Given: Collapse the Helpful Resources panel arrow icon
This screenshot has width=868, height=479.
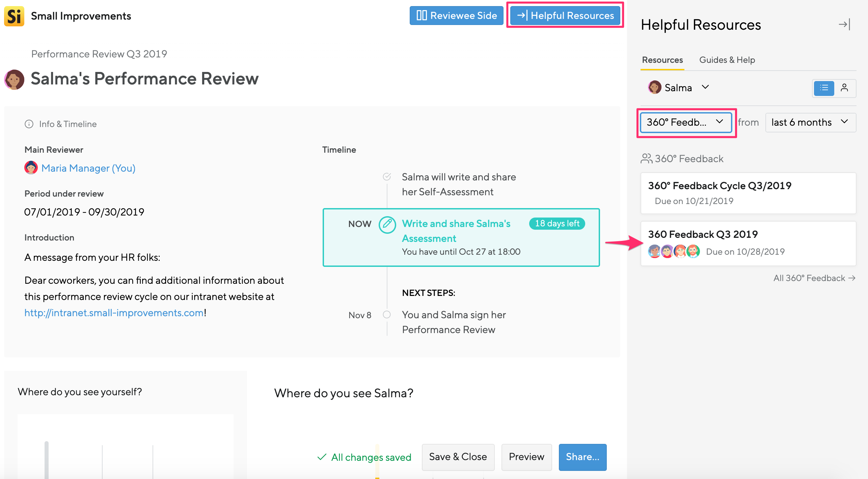Looking at the screenshot, I should pos(844,24).
